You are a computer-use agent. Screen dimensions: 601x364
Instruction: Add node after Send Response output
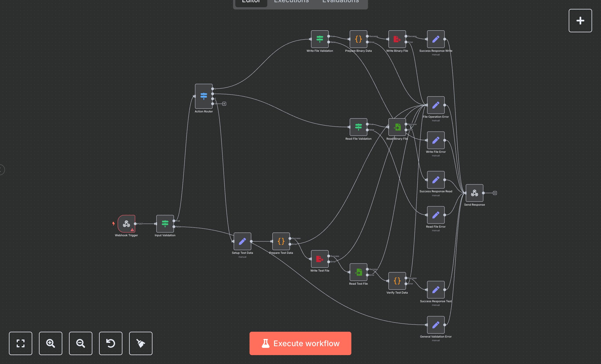pos(495,193)
